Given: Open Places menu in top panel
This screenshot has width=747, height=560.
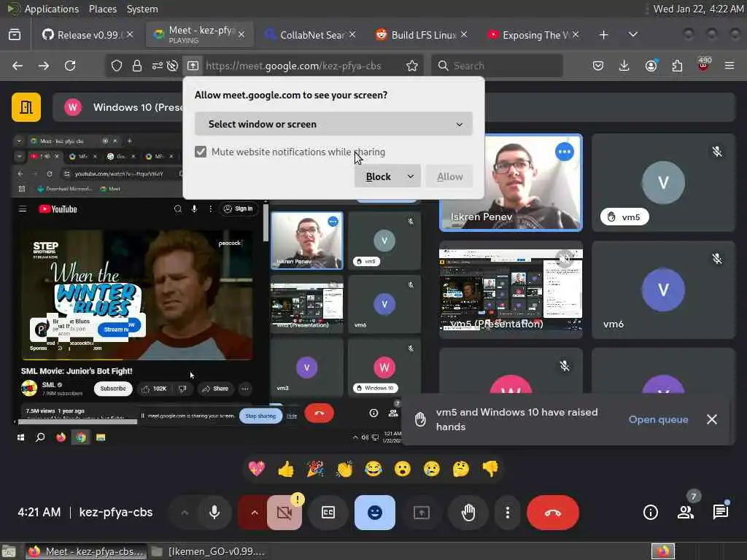Looking at the screenshot, I should [102, 9].
